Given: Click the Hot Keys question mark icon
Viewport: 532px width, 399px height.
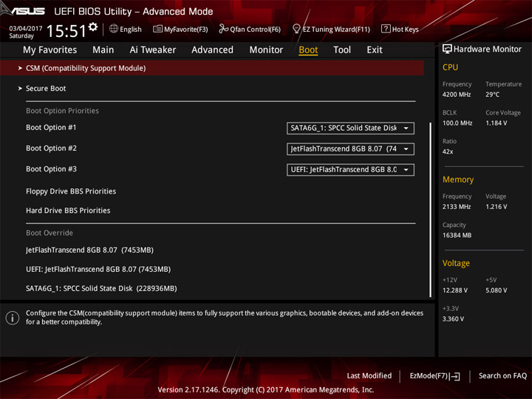Looking at the screenshot, I should pos(386,29).
